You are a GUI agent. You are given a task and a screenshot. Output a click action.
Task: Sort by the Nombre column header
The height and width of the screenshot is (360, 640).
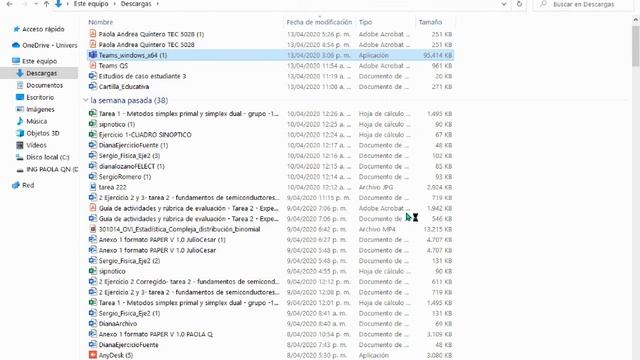[100, 22]
